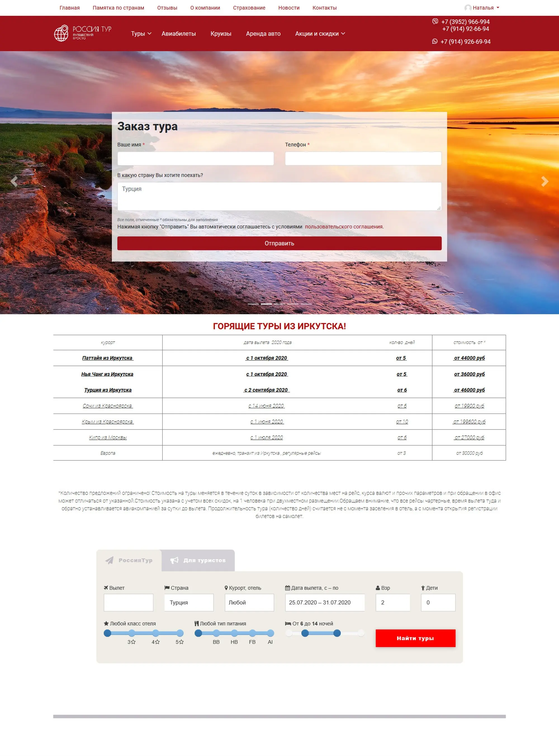Open the Памятка по странам menu item

[118, 8]
